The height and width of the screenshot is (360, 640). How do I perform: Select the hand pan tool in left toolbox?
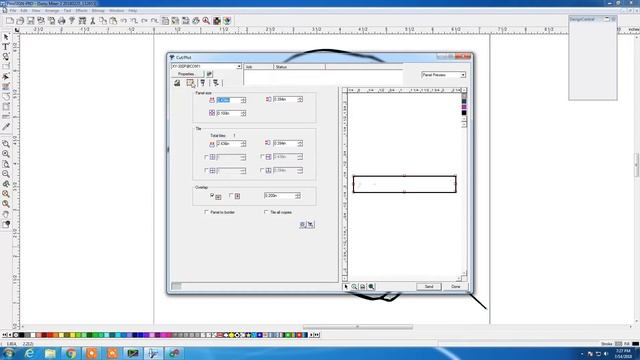(x=6, y=214)
